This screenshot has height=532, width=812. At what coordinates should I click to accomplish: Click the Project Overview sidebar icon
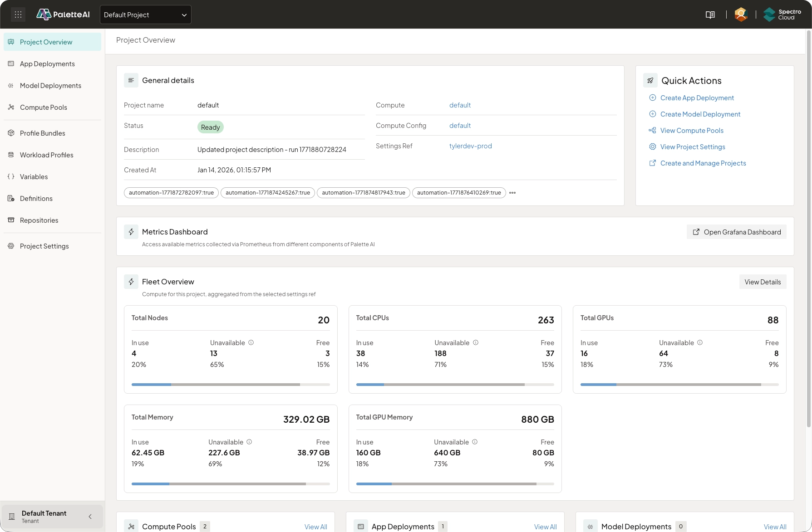11,42
